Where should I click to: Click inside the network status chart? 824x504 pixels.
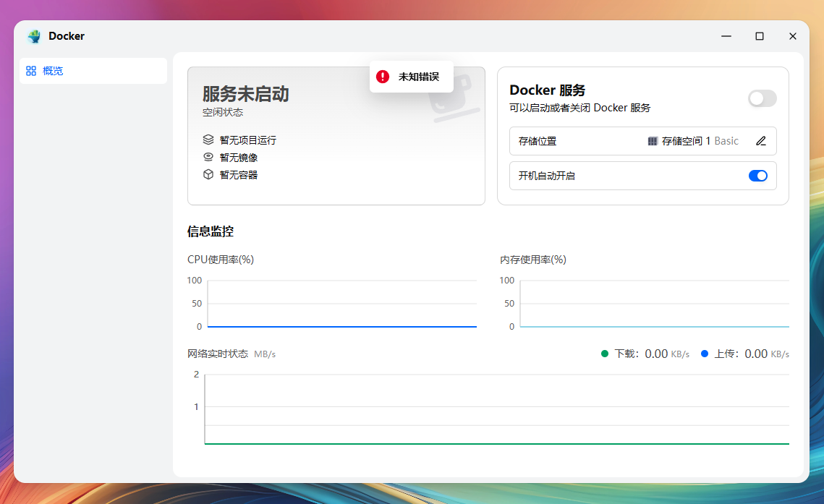tap(496, 409)
